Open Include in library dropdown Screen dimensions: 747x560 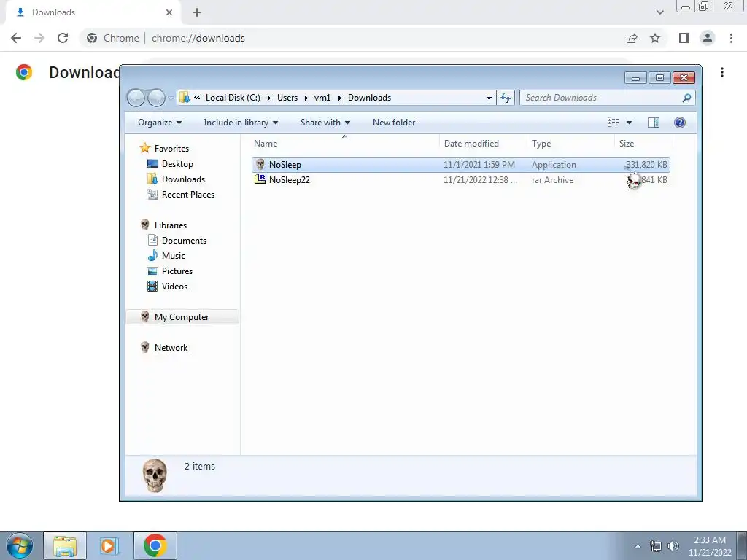click(241, 122)
